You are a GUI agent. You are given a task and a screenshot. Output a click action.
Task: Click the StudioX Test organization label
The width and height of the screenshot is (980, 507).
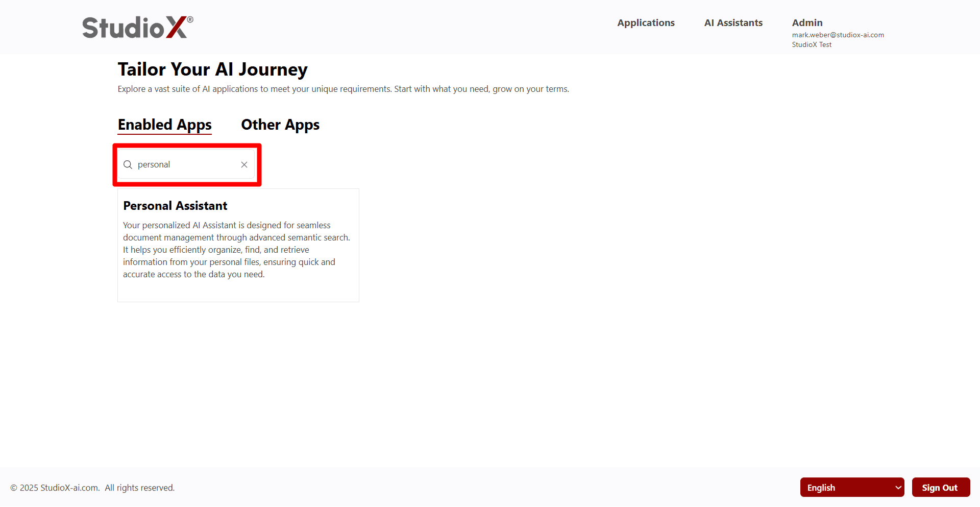pyautogui.click(x=812, y=44)
